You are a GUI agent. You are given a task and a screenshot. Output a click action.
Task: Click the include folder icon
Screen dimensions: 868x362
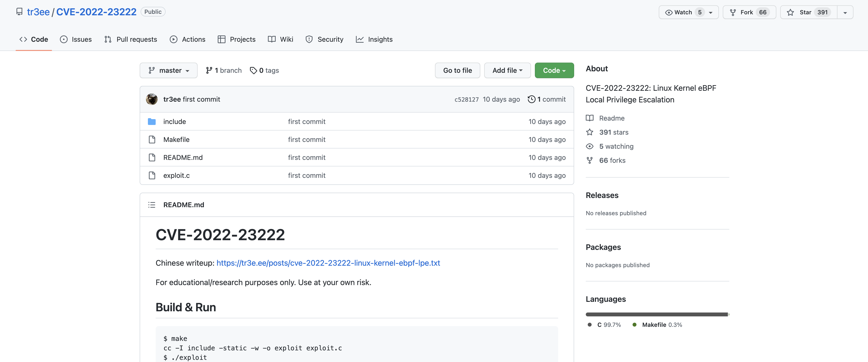coord(152,122)
